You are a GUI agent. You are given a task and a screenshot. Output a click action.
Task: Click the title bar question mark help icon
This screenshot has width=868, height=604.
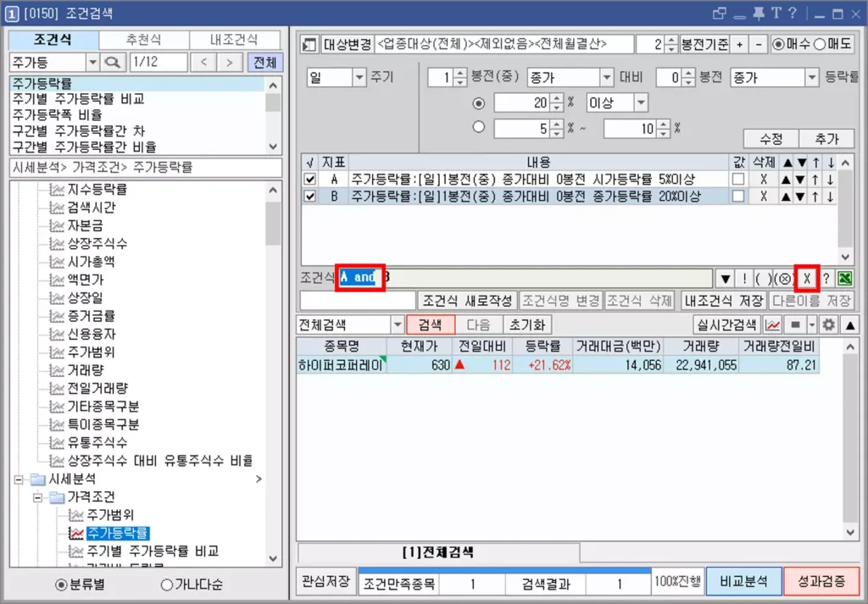(x=793, y=14)
